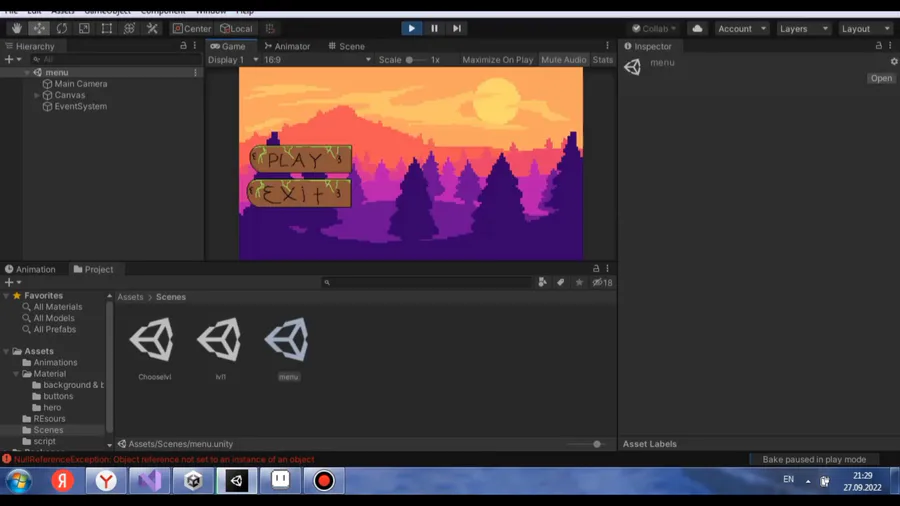This screenshot has height=506, width=900.
Task: Toggle Mute Audio
Action: [563, 60]
